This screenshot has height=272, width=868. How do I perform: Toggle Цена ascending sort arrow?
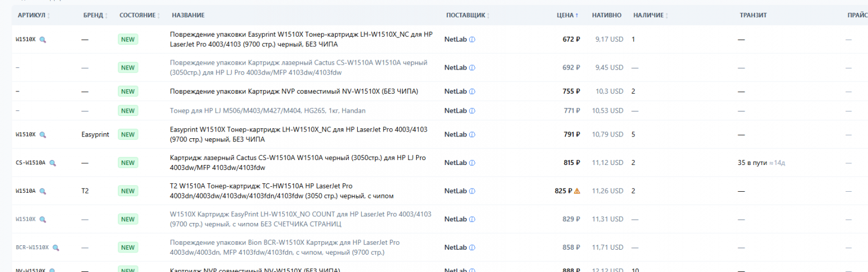pos(577,15)
